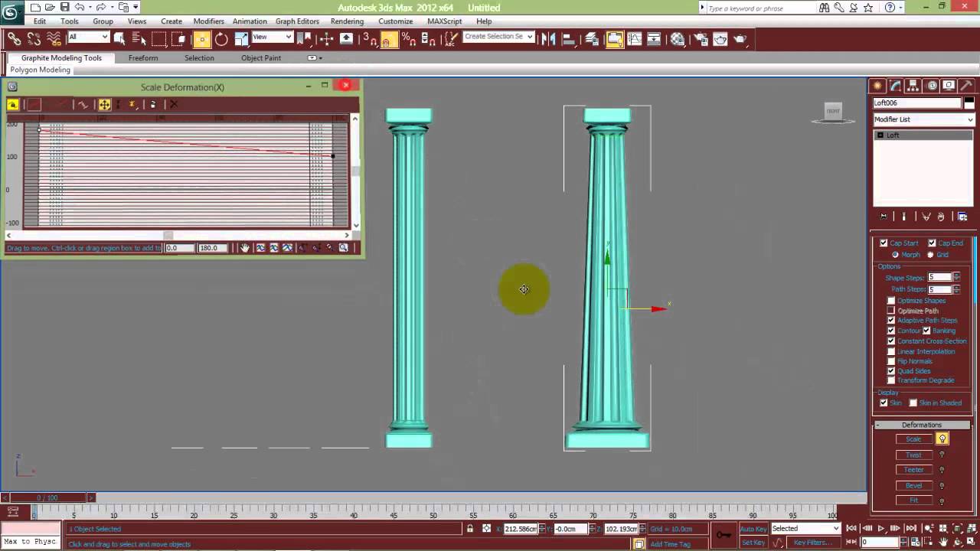The width and height of the screenshot is (980, 551).
Task: Open the Hierarchy command panel tab
Action: (913, 86)
